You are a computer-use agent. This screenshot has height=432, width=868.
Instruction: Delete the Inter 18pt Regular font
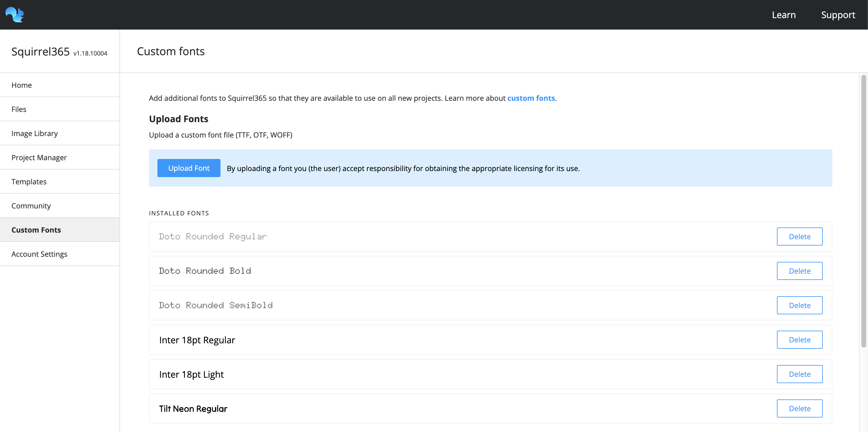[x=800, y=340]
